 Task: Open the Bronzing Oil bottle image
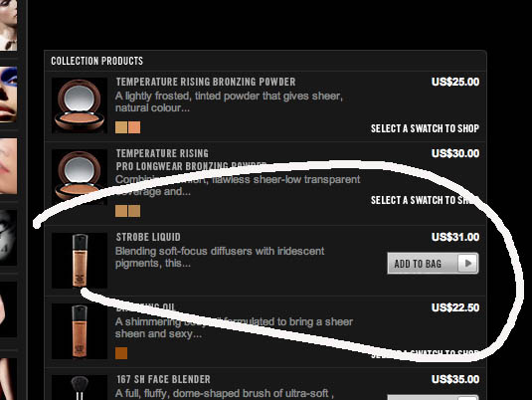(x=80, y=331)
